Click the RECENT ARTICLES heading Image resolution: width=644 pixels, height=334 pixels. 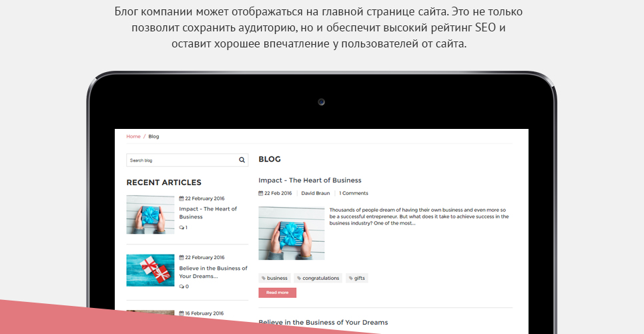(x=164, y=182)
